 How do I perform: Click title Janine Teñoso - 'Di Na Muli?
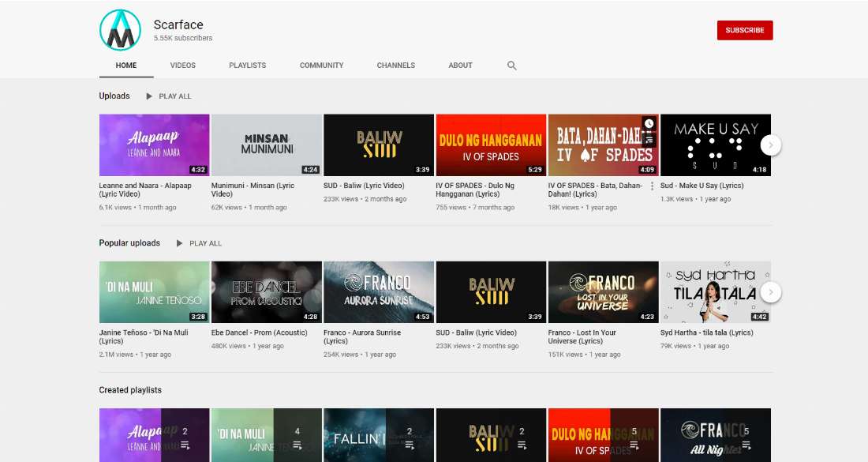(x=144, y=336)
